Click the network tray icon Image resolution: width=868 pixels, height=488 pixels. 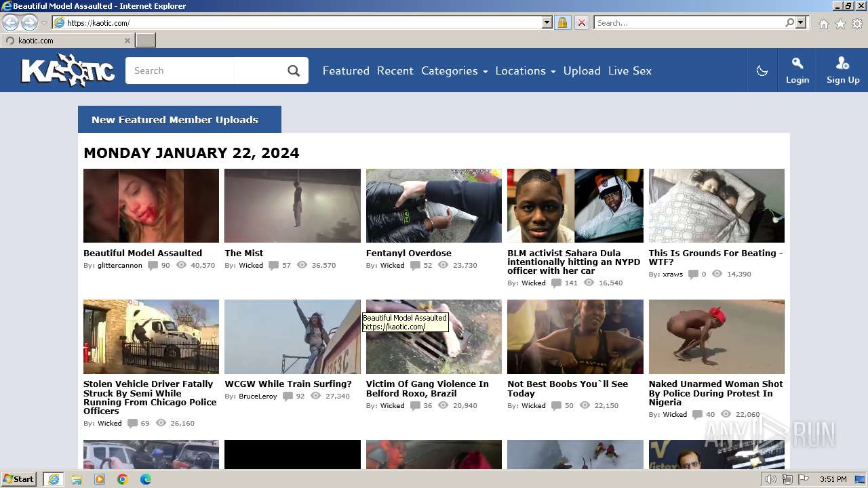pyautogui.click(x=787, y=479)
